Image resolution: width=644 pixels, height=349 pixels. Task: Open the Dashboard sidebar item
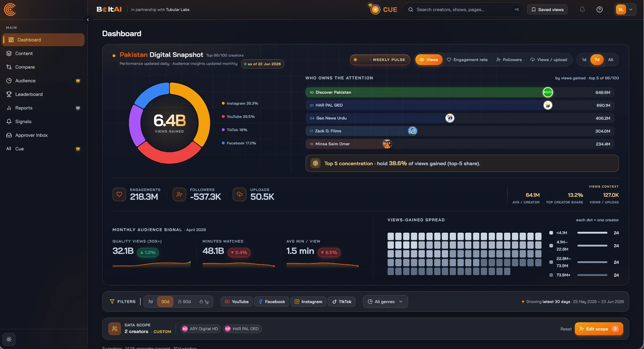tap(43, 40)
